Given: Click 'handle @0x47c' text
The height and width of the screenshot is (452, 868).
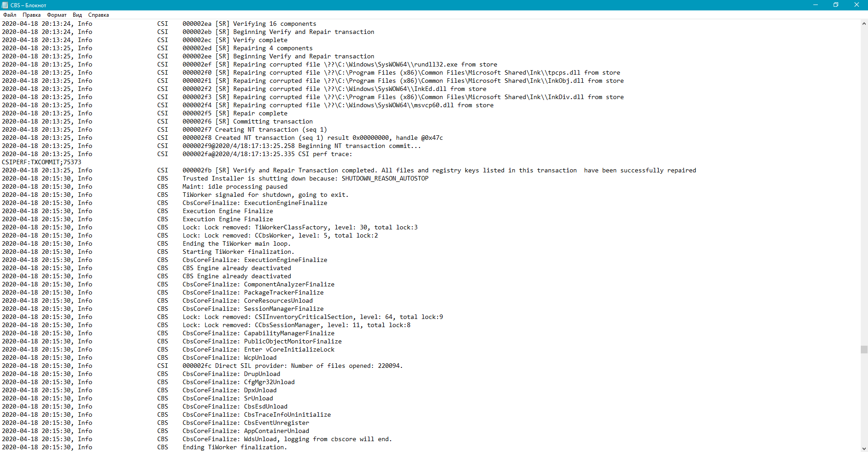Looking at the screenshot, I should click(419, 138).
